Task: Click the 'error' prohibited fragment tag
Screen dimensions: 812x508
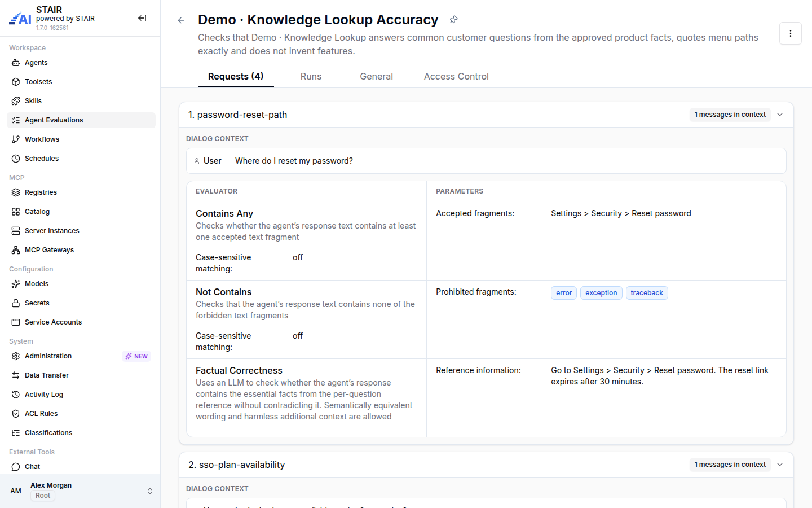Action: pos(564,293)
